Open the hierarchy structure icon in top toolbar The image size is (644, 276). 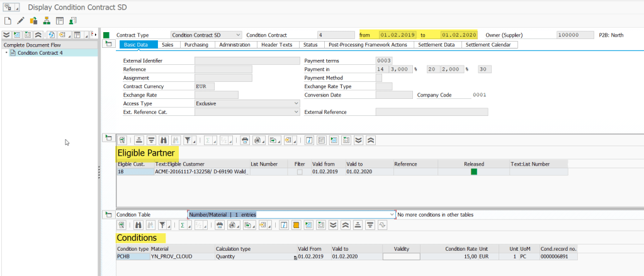tap(46, 21)
